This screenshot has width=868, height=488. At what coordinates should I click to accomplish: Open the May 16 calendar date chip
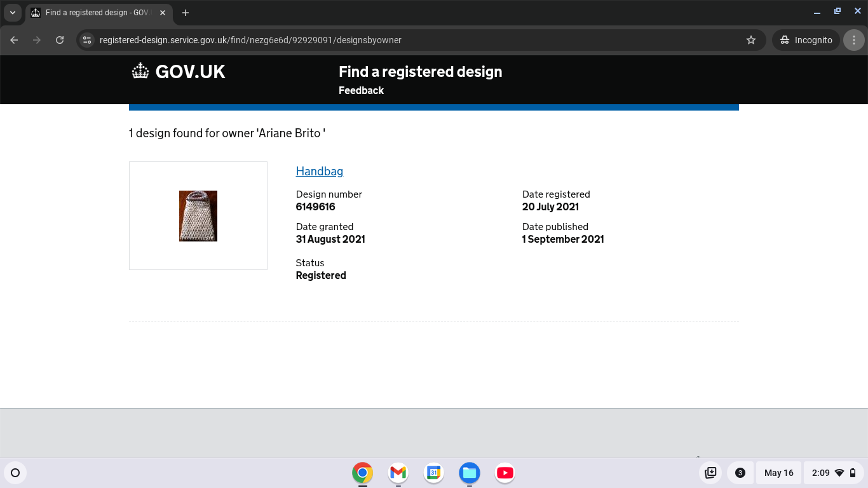click(x=778, y=473)
